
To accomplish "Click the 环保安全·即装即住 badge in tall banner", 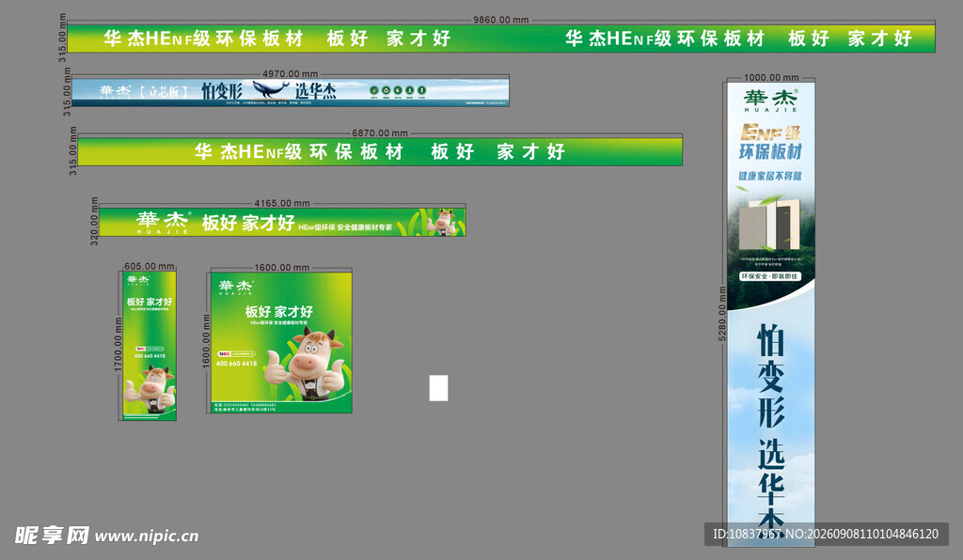I will [x=769, y=276].
